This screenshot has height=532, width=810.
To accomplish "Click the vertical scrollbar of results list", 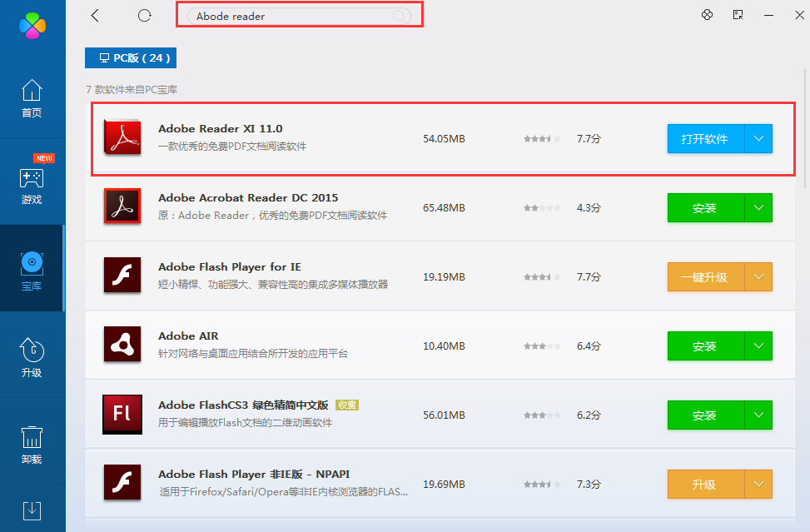I will [x=805, y=129].
